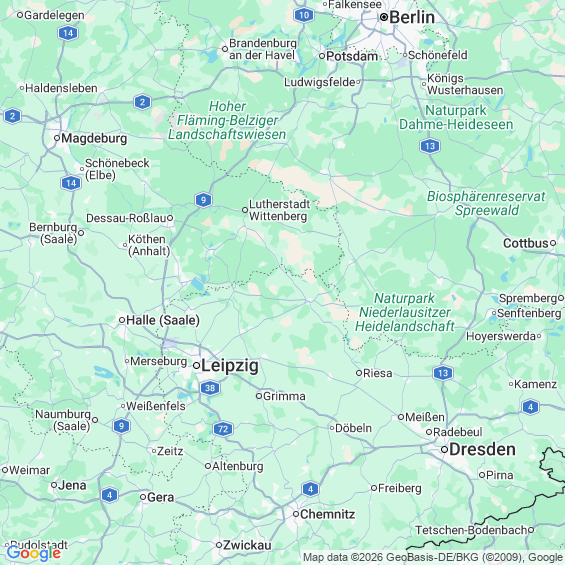The width and height of the screenshot is (565, 565).
Task: Click the Naturpark Niederlausitzer Heidelandschaft label
Action: (405, 312)
